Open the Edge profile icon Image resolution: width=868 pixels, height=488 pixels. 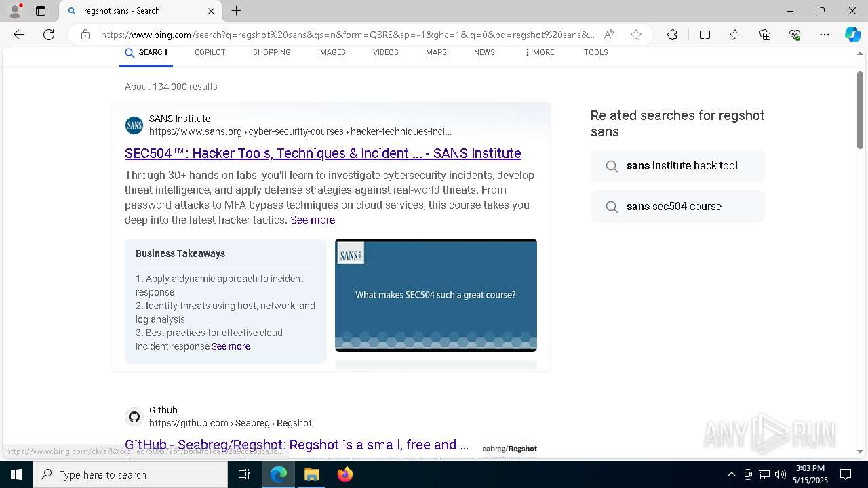point(15,11)
